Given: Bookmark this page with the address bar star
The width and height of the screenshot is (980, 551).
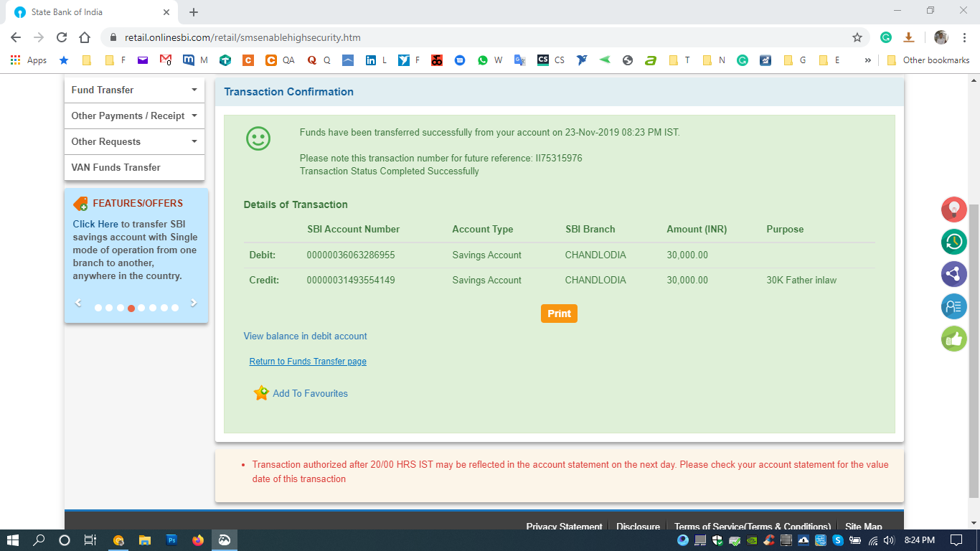Looking at the screenshot, I should pyautogui.click(x=857, y=37).
